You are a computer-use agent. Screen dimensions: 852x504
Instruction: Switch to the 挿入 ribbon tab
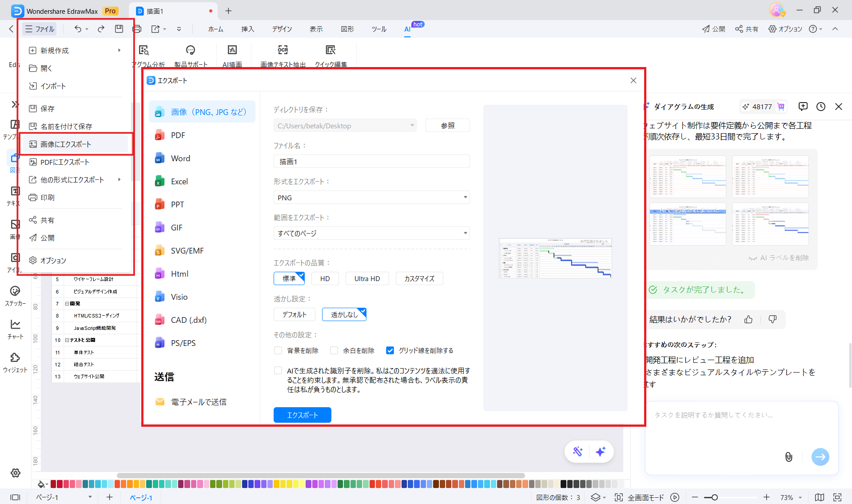[247, 29]
